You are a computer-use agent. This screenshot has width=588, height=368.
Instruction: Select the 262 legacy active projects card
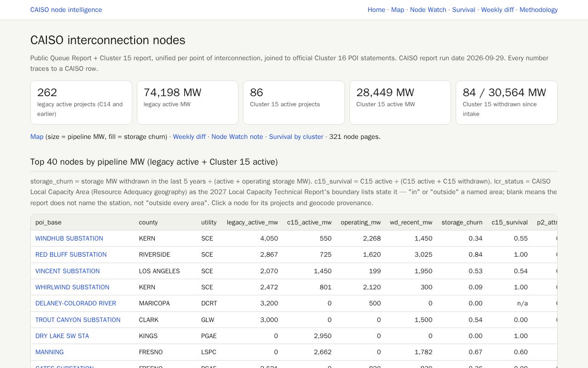click(81, 103)
